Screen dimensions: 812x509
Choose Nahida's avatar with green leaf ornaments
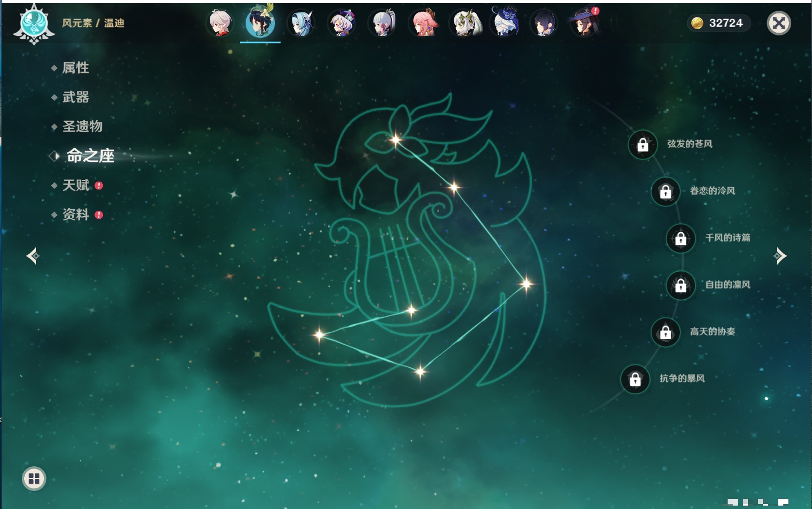pyautogui.click(x=465, y=23)
